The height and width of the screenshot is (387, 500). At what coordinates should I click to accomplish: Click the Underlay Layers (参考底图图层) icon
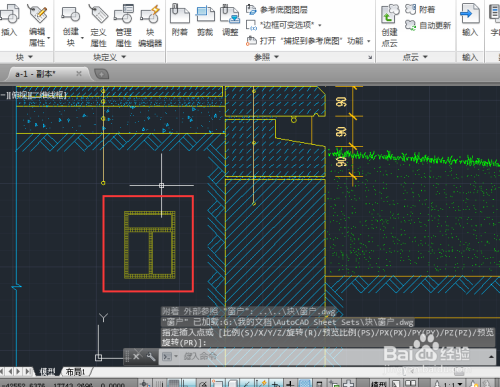pos(251,9)
